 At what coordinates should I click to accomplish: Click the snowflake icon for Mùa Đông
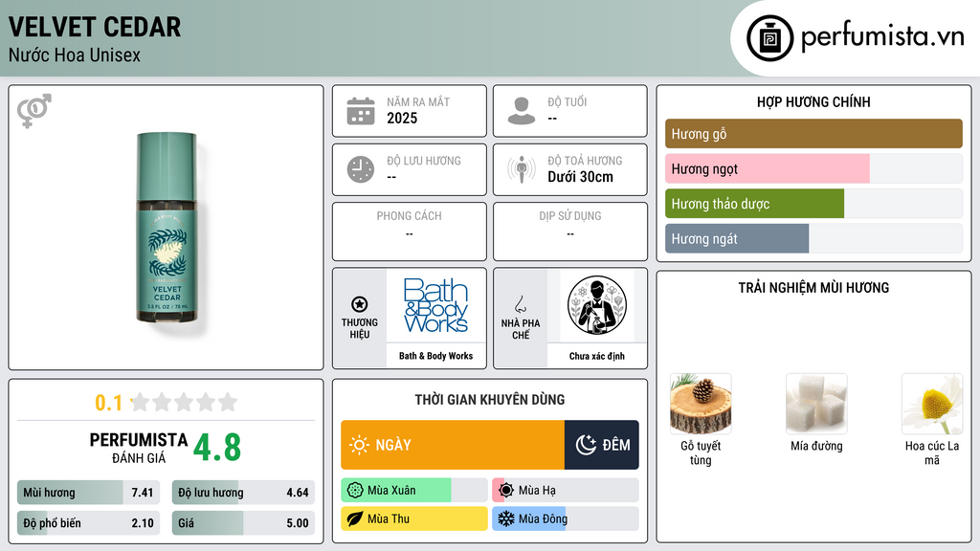[506, 518]
